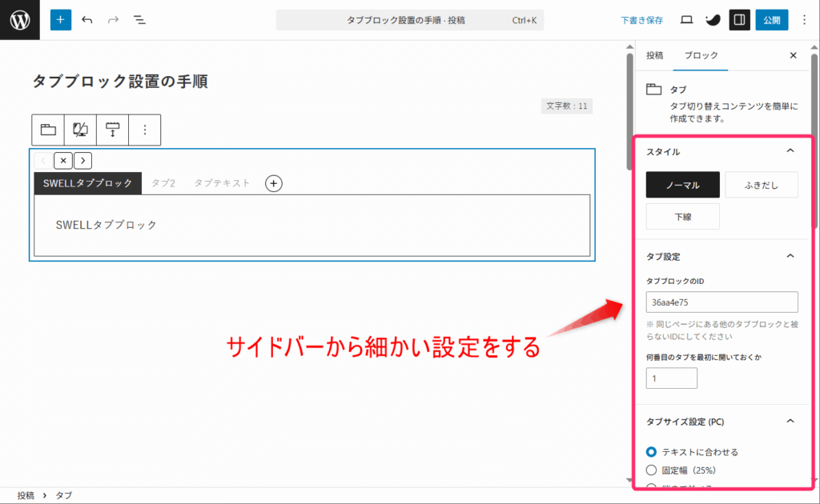Click the disabled move-tab-left chevron

pos(43,160)
